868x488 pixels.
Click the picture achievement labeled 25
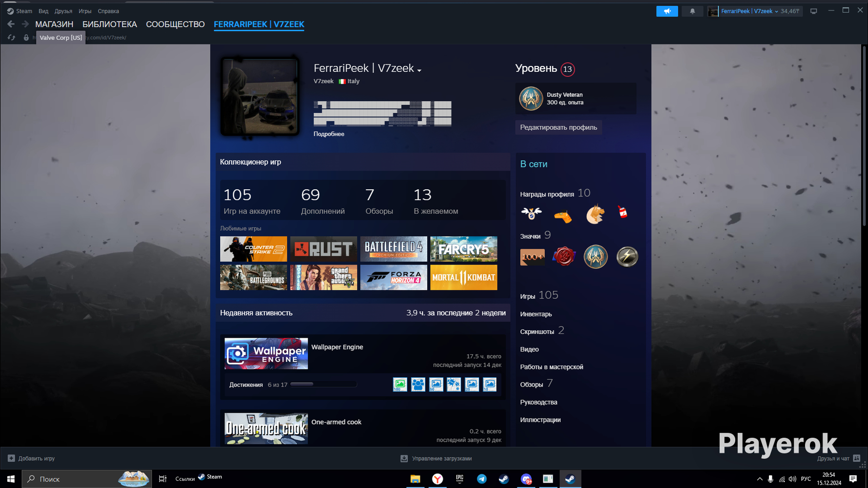472,385
